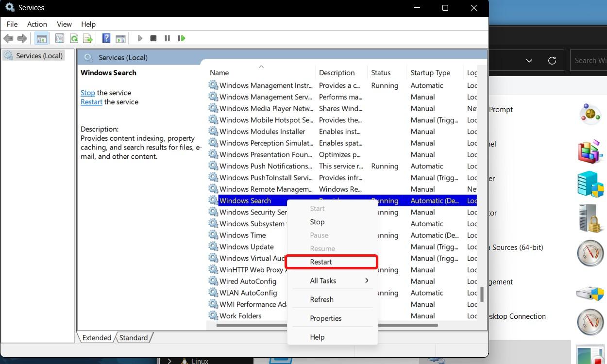Choose Restart in the context menu

click(333, 262)
